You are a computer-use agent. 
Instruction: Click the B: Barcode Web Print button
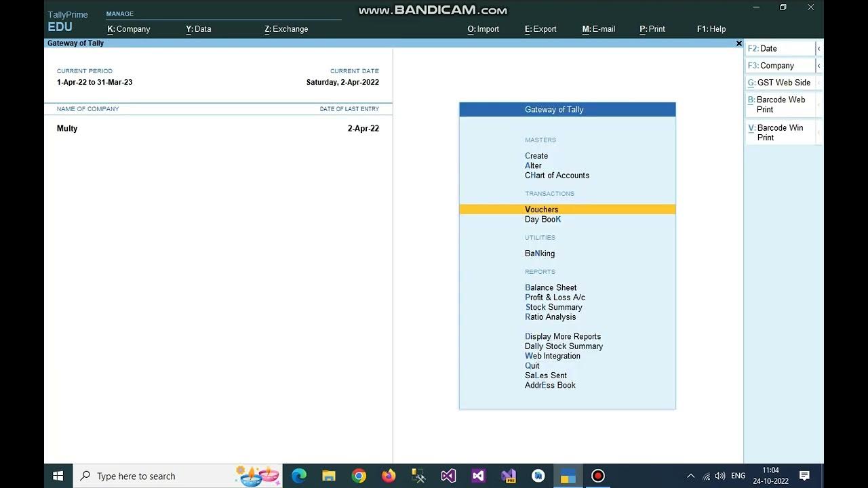click(781, 104)
